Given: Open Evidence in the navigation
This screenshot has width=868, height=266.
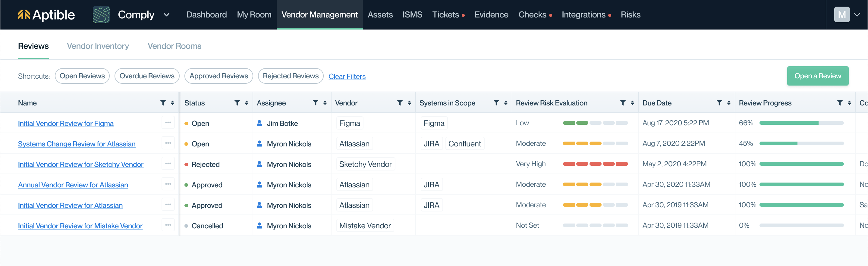Looking at the screenshot, I should point(491,15).
